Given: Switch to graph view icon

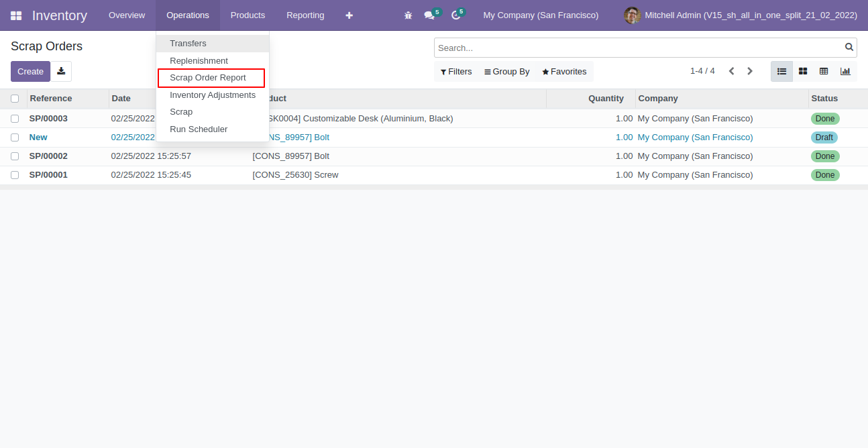Looking at the screenshot, I should 845,71.
